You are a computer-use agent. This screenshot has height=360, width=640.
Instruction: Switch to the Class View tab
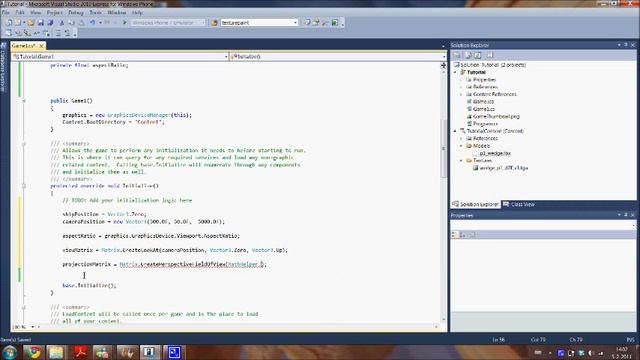(519, 204)
